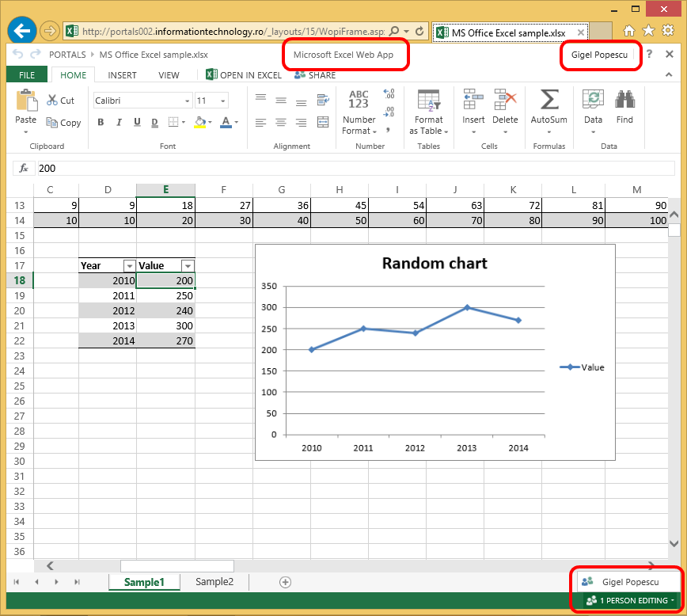Jump to last sheet tab
The image size is (687, 616).
(77, 582)
